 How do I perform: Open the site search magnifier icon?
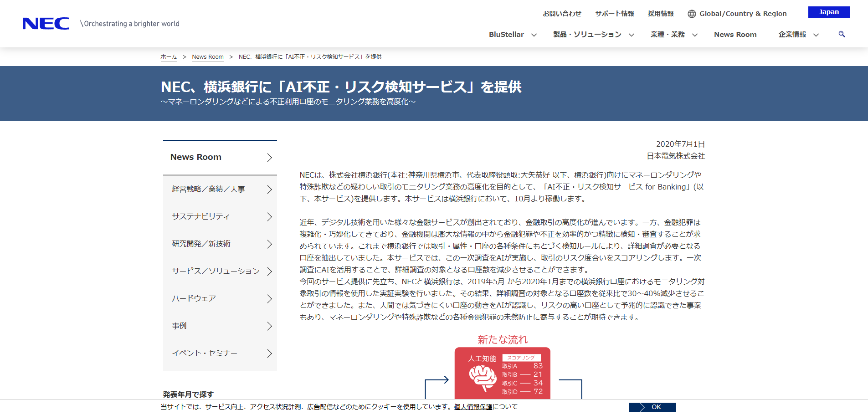click(x=842, y=34)
